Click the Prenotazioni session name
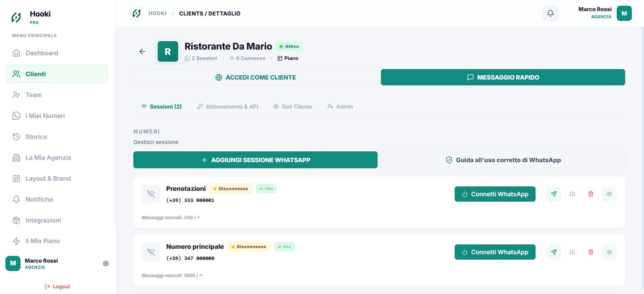Image resolution: width=644 pixels, height=294 pixels. point(186,188)
